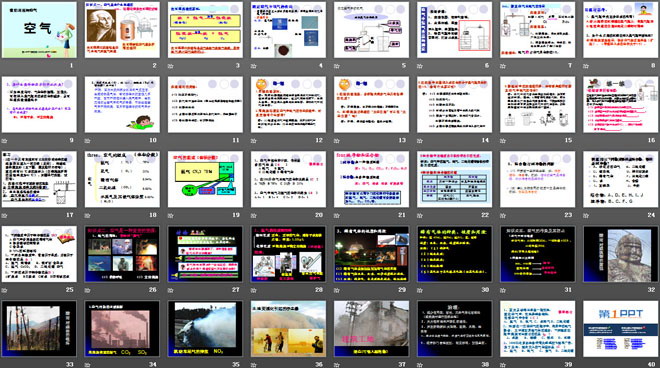Screen dimensions: 660x368
Task: Select slide 32 with the stone statue photo
Action: pyautogui.click(x=621, y=254)
